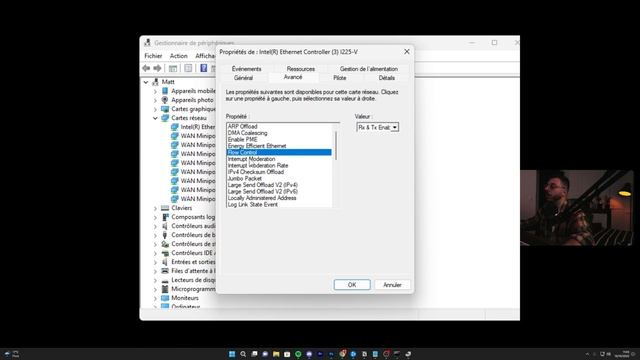
Task: Open Spotify green icon in taskbar
Action: pyautogui.click(x=298, y=354)
